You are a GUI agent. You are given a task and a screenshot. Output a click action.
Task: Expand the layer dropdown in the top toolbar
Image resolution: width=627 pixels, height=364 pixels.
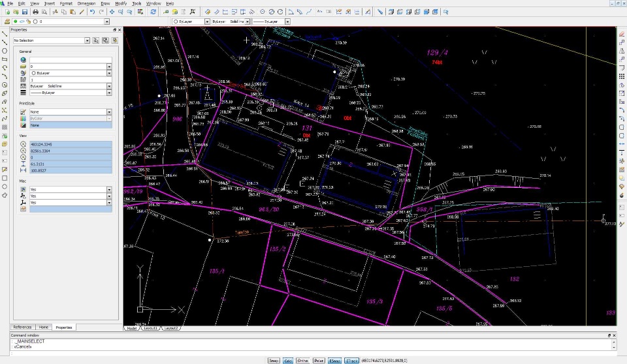coord(106,22)
